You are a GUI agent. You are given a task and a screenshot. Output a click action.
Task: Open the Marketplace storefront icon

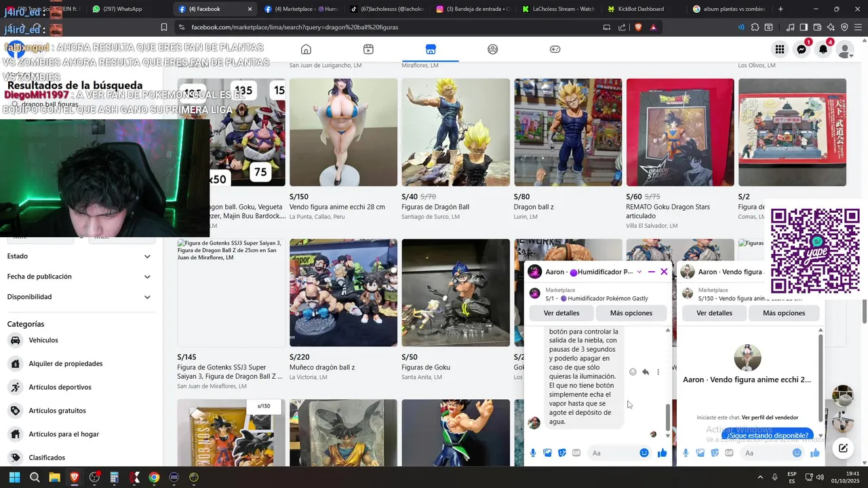pyautogui.click(x=431, y=49)
